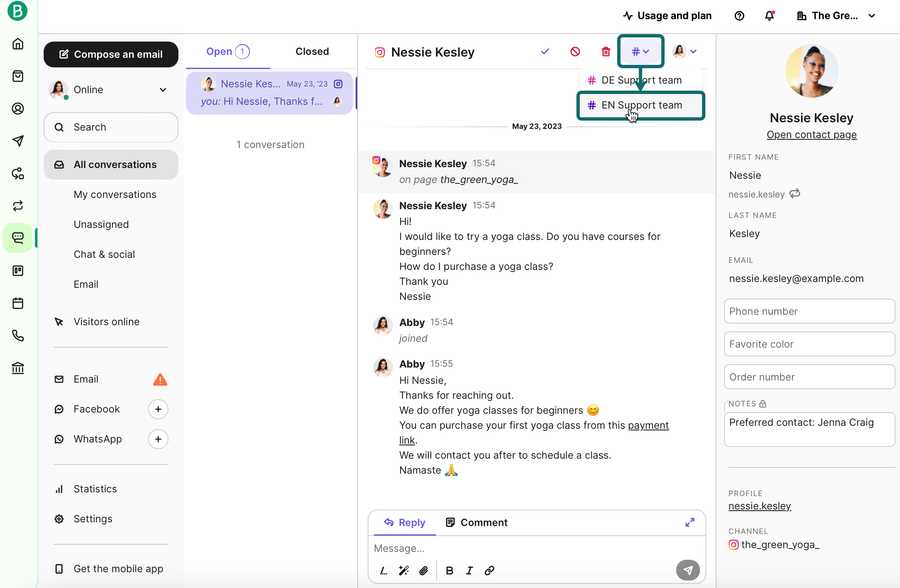Block the visitor using the ban icon
Screen dimensions: 900x588
[x=575, y=52]
